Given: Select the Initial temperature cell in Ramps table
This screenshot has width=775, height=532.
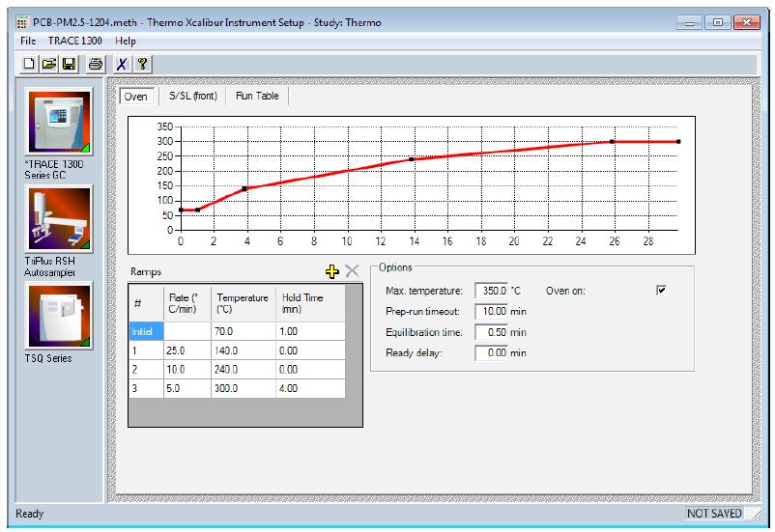Looking at the screenshot, I should coord(244,330).
